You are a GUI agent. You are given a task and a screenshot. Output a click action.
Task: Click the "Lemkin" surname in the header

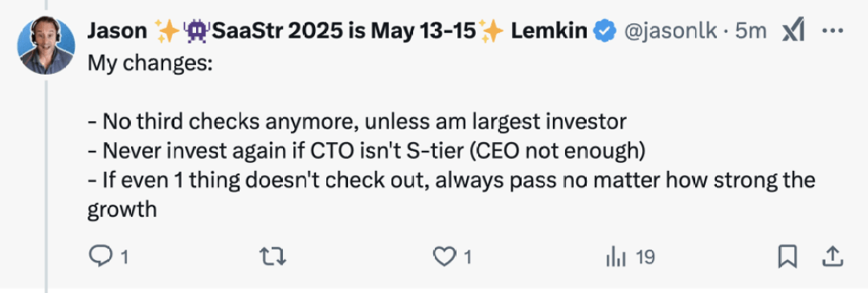[x=549, y=32]
